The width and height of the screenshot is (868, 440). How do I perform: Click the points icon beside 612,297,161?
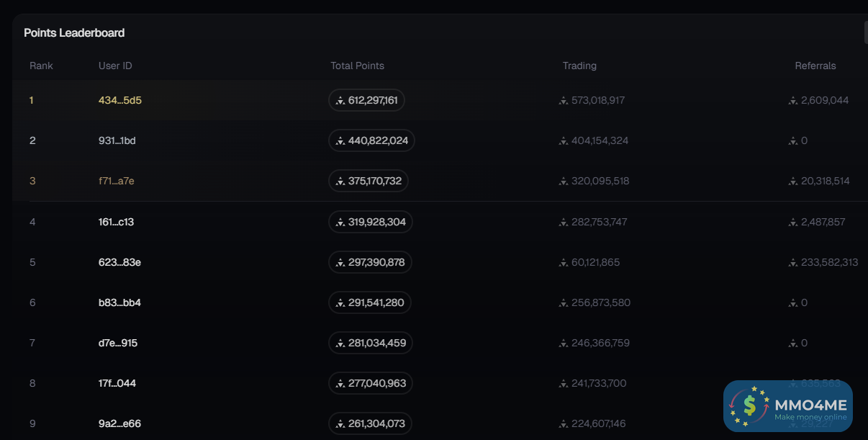[x=340, y=101]
